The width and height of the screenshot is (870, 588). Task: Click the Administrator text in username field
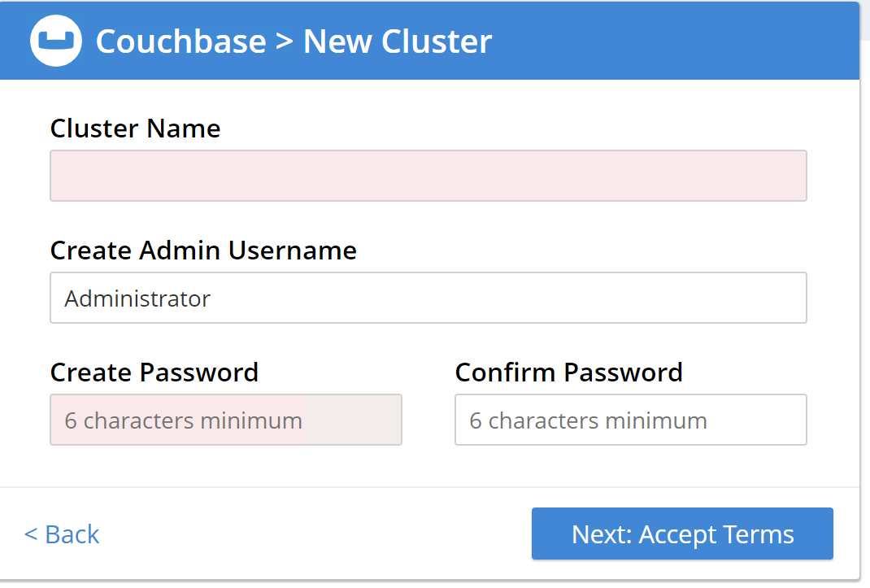coord(137,298)
